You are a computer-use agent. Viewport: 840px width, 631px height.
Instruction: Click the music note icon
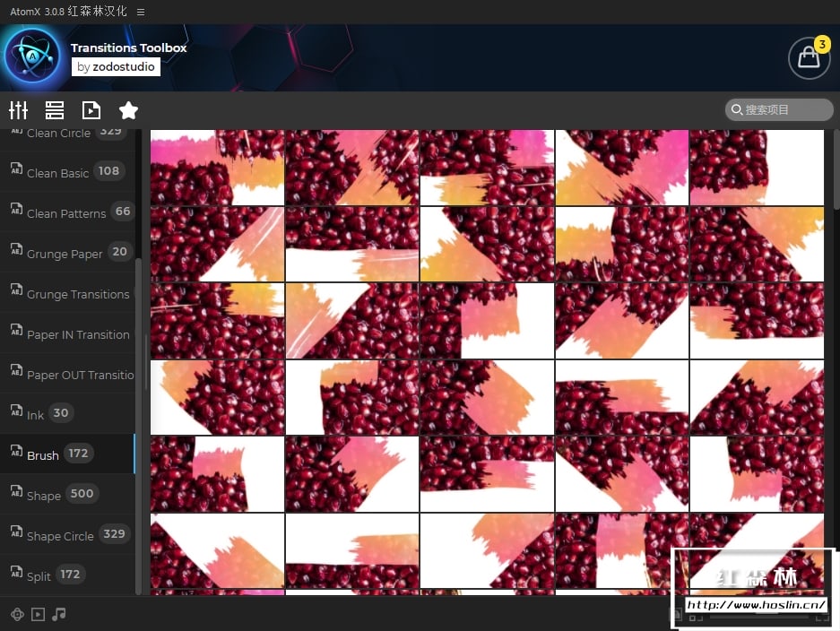point(59,614)
